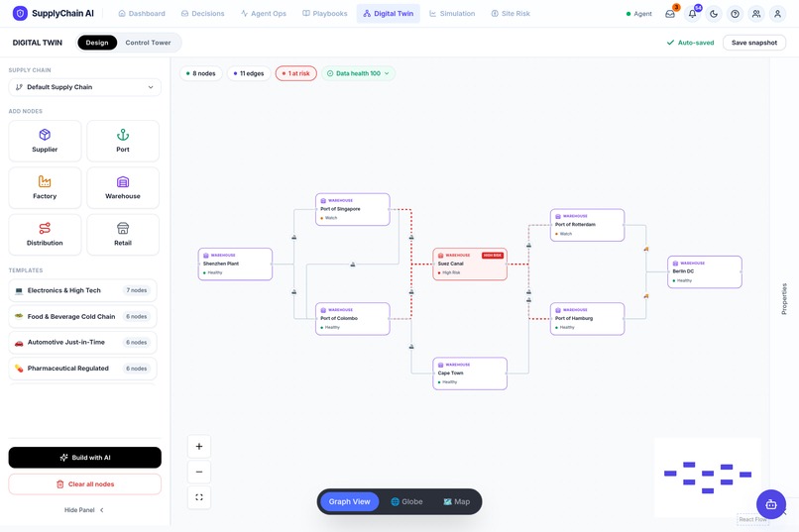The image size is (799, 532).
Task: Open the Agent Ops tab
Action: 264,14
